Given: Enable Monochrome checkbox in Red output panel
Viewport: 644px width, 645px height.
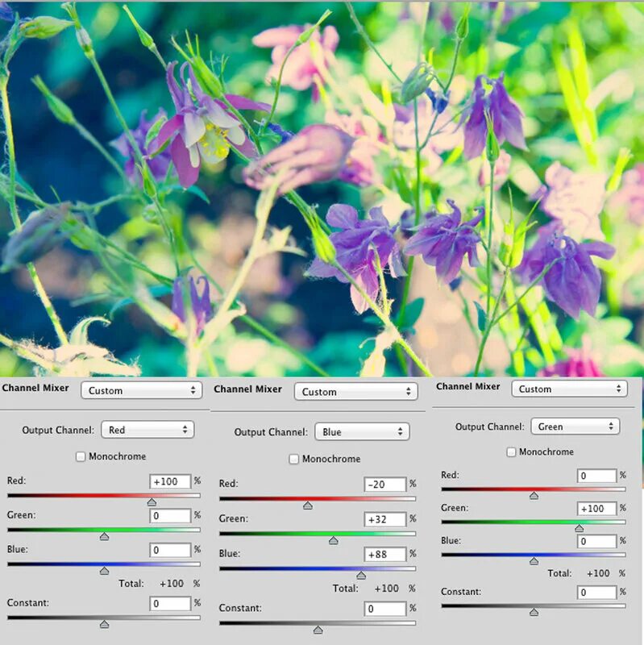Looking at the screenshot, I should [81, 456].
